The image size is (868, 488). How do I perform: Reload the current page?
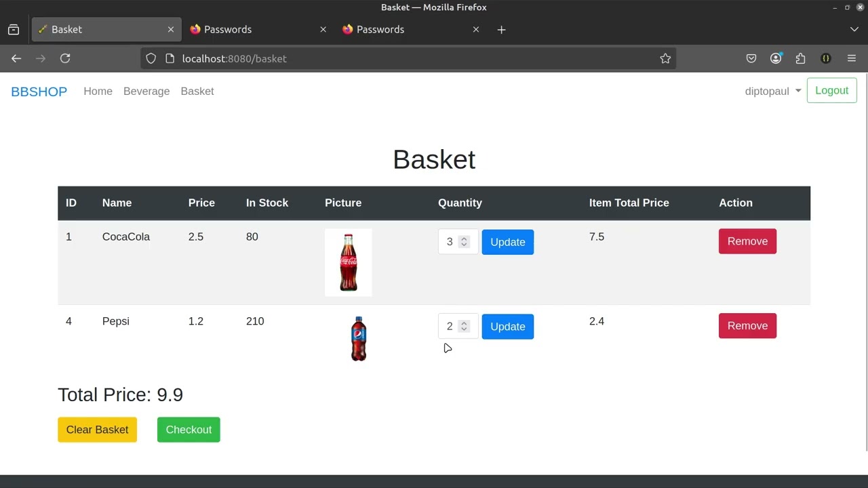tap(65, 59)
